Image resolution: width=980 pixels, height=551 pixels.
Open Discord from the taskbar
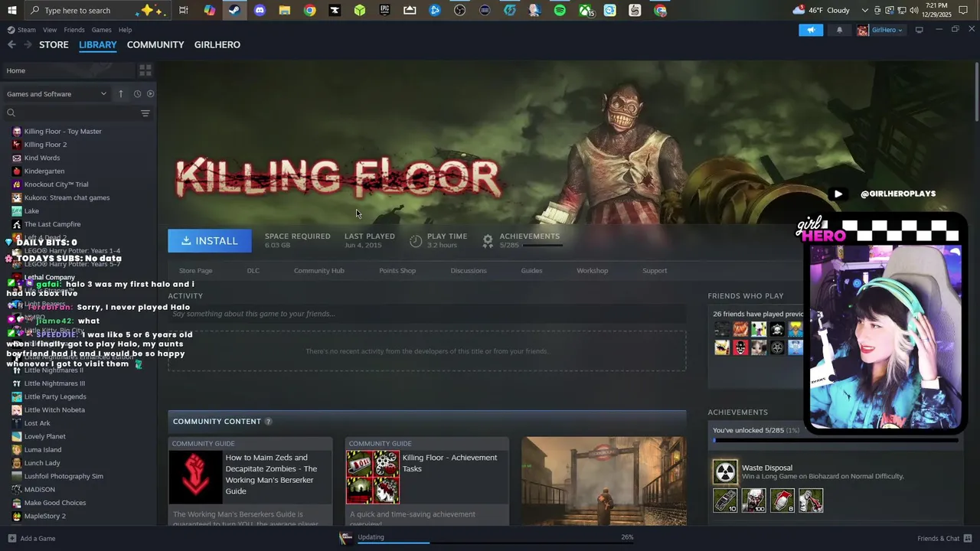[260, 10]
